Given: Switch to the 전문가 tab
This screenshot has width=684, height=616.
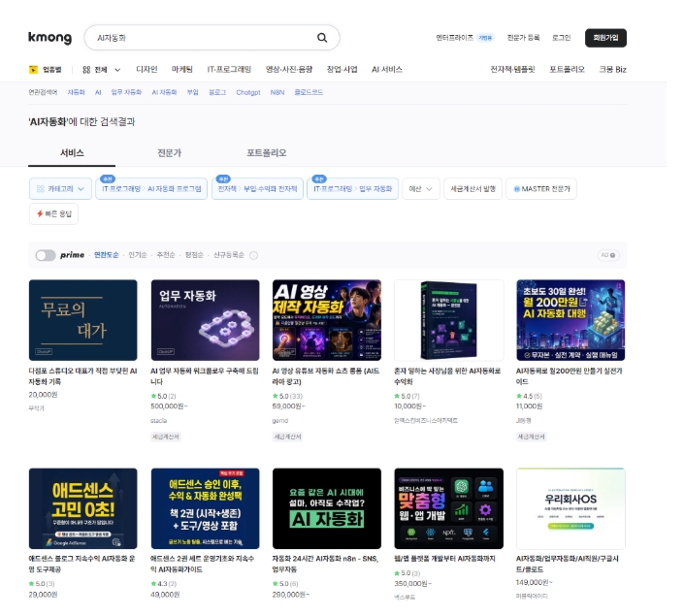Looking at the screenshot, I should (169, 152).
